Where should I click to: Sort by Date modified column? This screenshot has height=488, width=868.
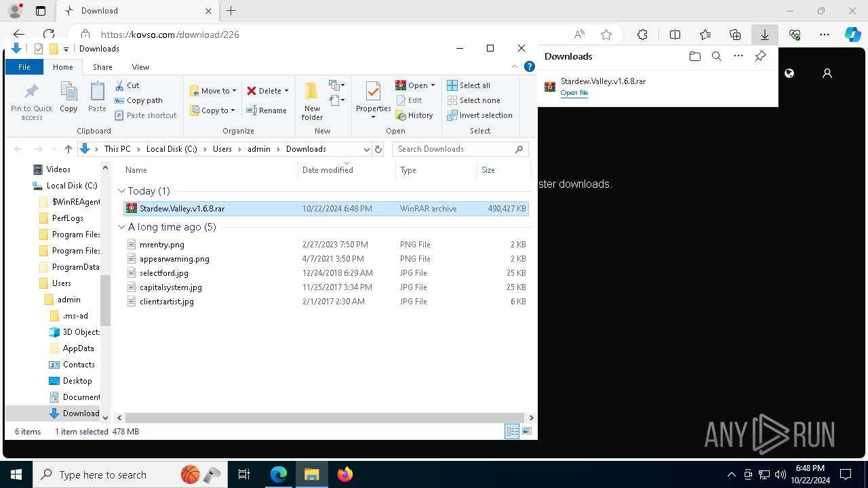coord(346,170)
